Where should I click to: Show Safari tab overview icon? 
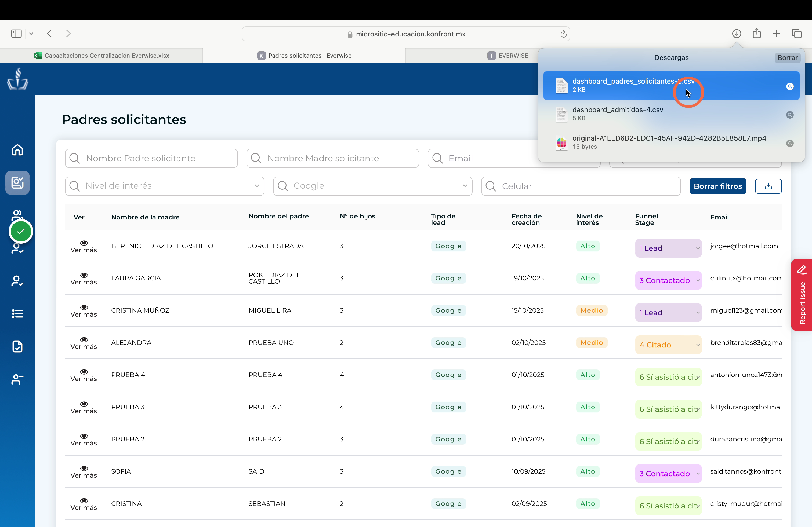tap(797, 33)
